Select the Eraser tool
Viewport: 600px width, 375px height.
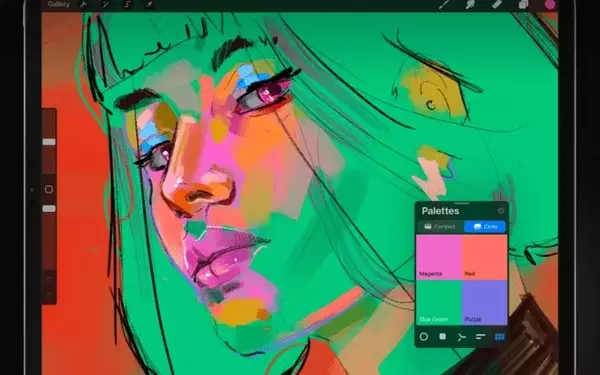pyautogui.click(x=497, y=4)
